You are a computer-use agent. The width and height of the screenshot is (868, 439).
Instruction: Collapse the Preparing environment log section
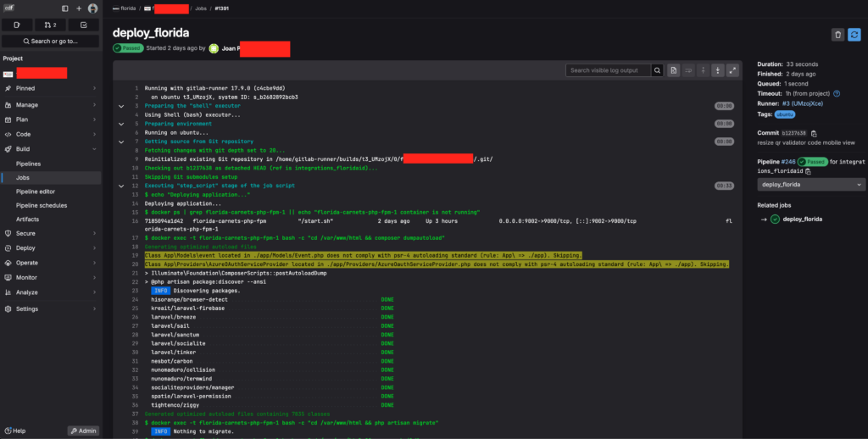tap(121, 124)
